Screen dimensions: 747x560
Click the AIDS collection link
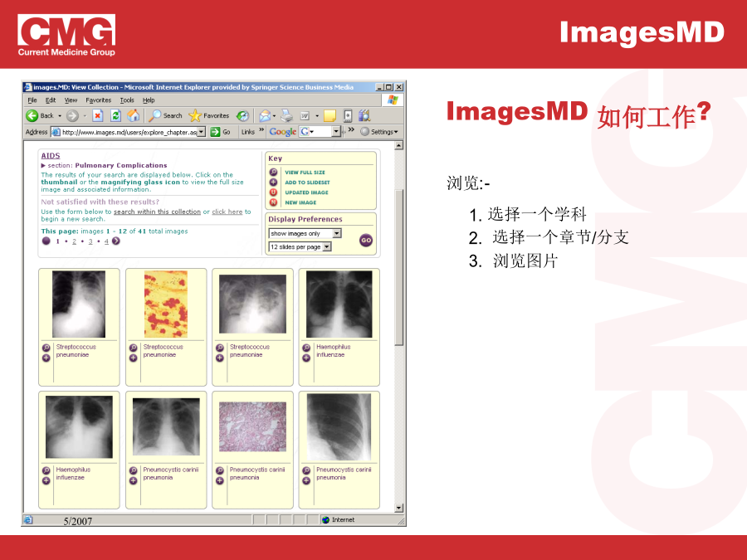tap(51, 156)
